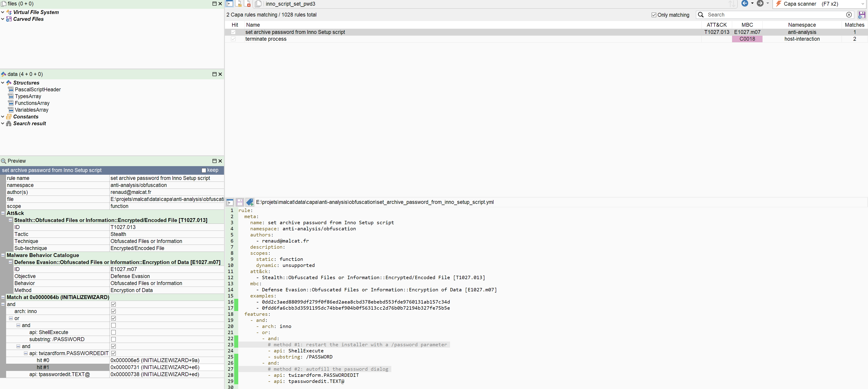The height and width of the screenshot is (389, 868).
Task: Select PascalScriptHeader structure
Action: click(38, 90)
